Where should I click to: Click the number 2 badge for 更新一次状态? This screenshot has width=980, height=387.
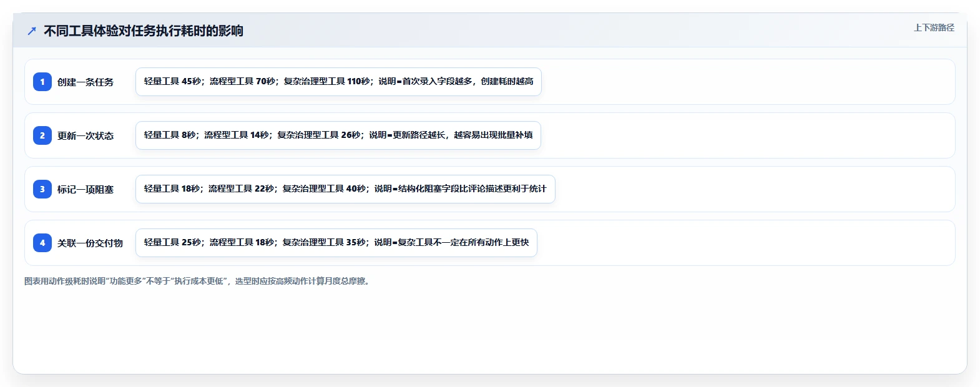42,135
